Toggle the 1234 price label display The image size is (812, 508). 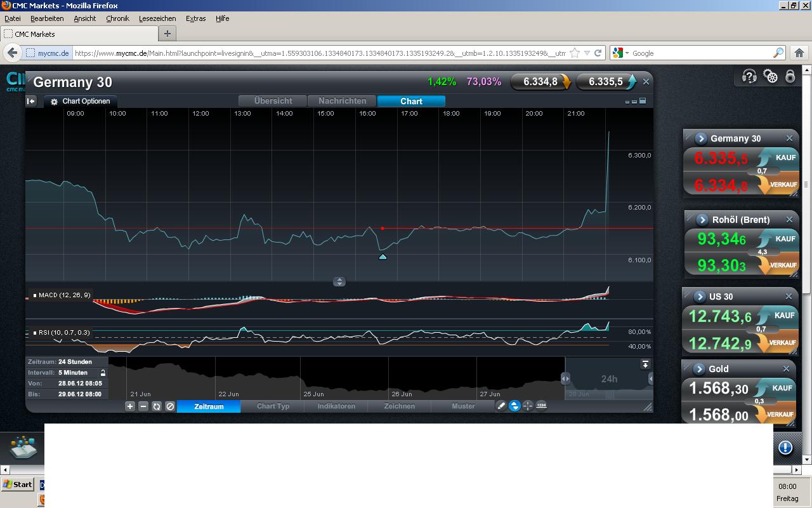(x=541, y=406)
